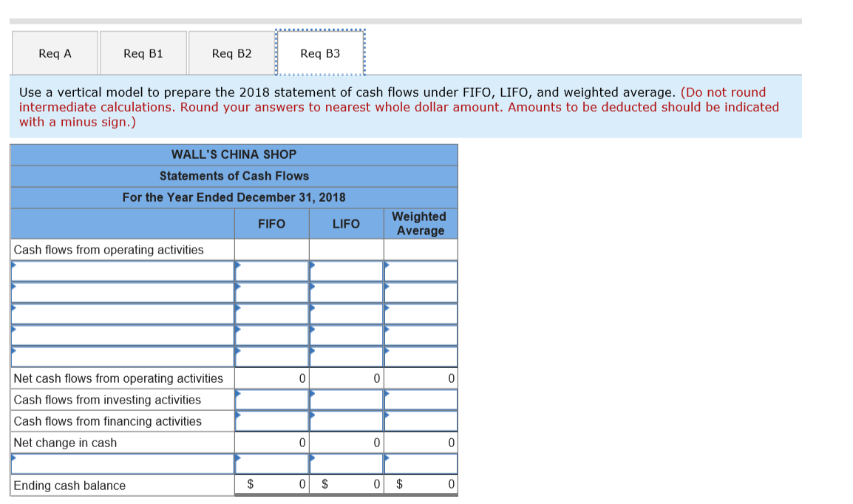Click 'Cash flows from financing activities' label

click(107, 421)
